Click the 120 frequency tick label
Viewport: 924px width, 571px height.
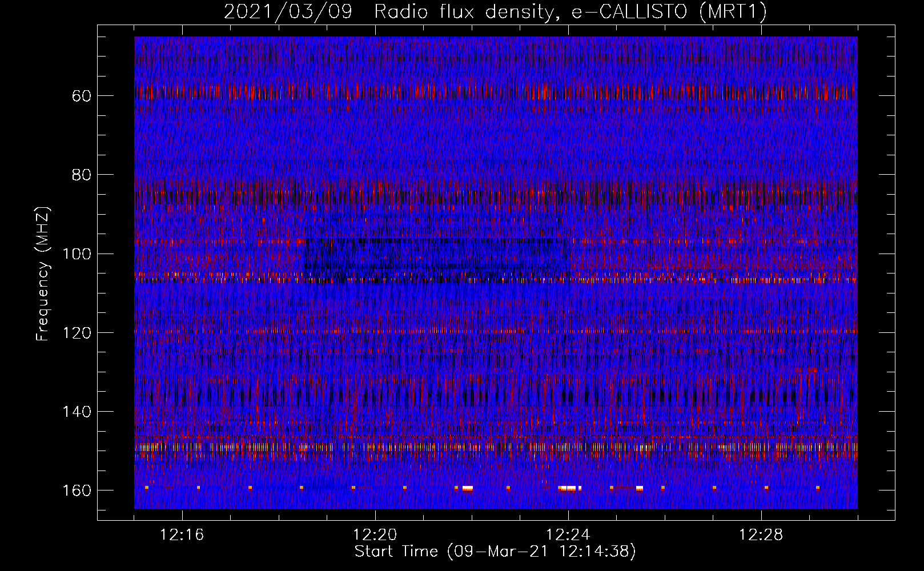[77, 333]
